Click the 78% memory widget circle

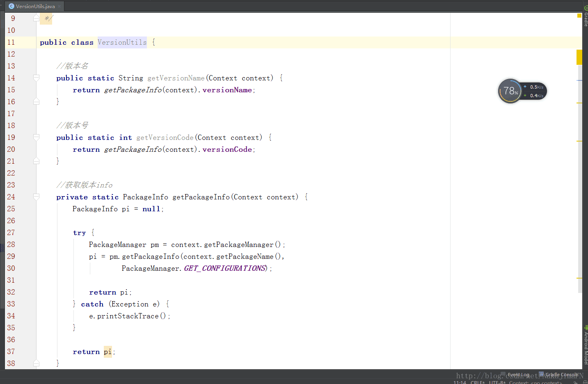tap(510, 91)
